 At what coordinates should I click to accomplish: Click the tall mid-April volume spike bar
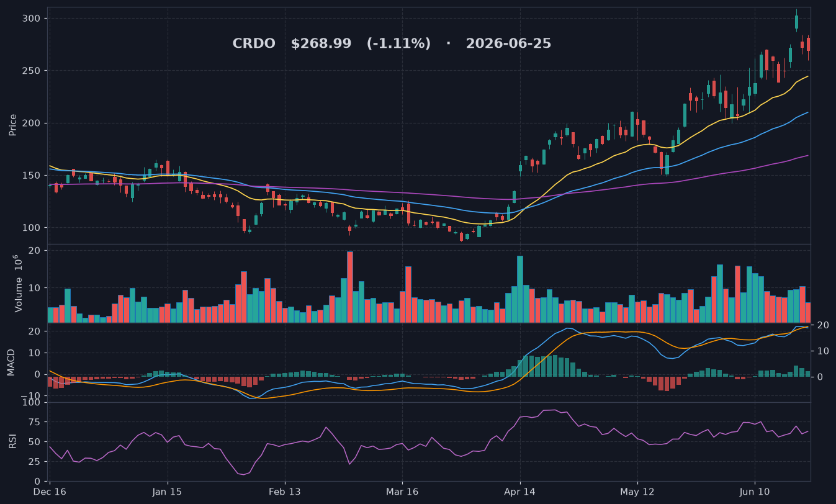[x=520, y=289]
